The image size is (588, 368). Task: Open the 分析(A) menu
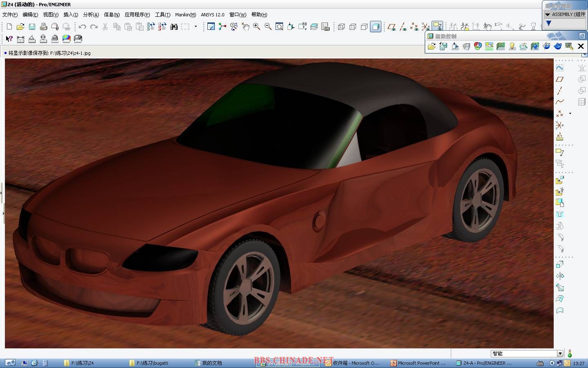91,15
